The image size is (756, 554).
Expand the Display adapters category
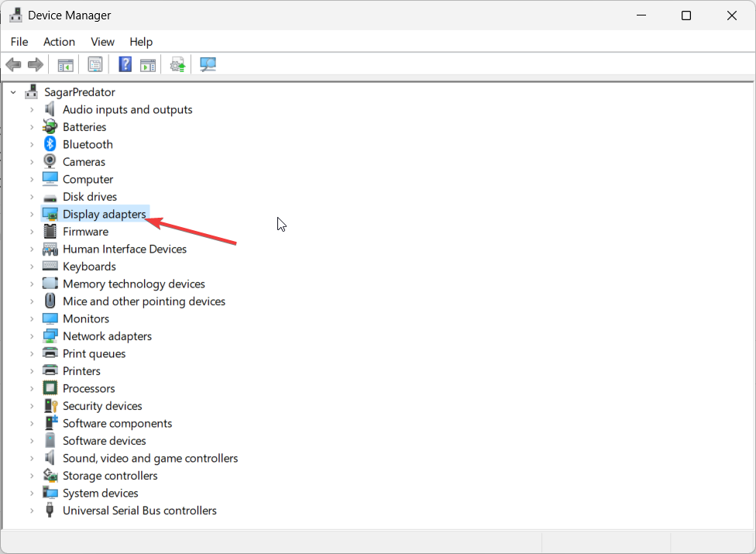[32, 215]
